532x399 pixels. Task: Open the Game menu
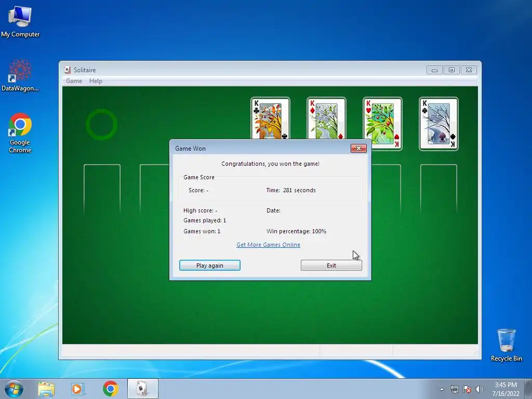pyautogui.click(x=74, y=81)
